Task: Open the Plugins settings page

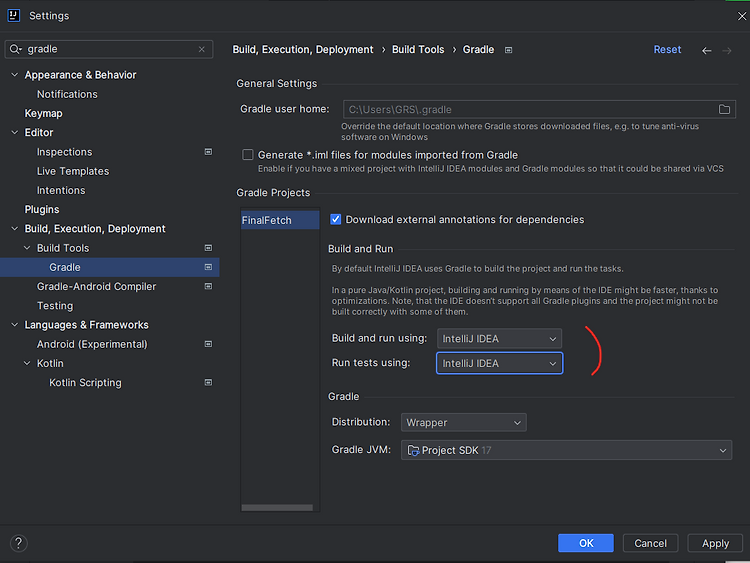Action: [x=42, y=210]
